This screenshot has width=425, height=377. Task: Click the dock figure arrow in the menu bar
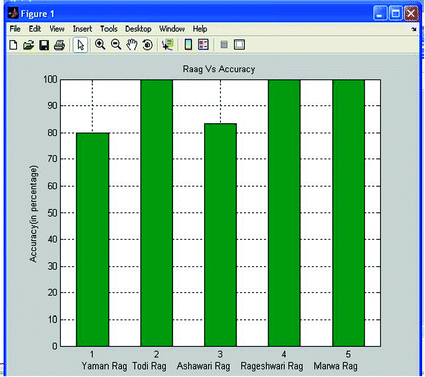414,29
